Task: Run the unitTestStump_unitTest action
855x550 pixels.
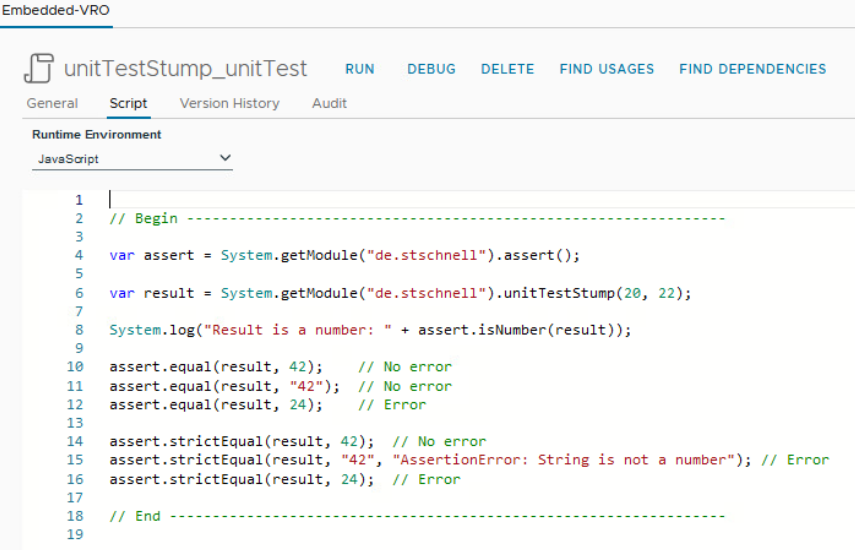Action: 359,69
